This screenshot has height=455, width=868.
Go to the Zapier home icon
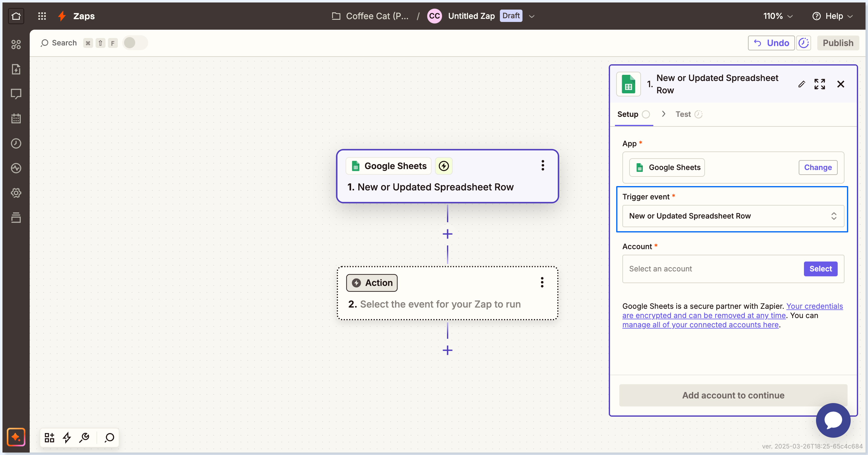point(16,16)
